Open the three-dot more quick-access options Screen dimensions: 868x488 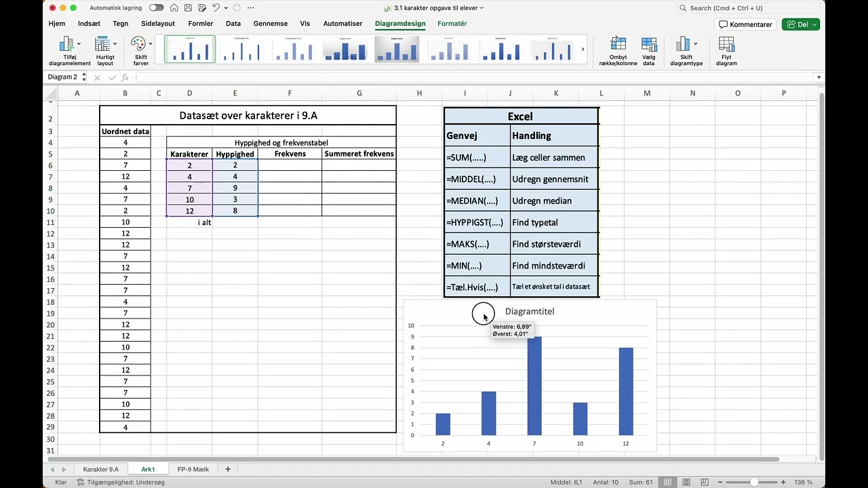251,8
